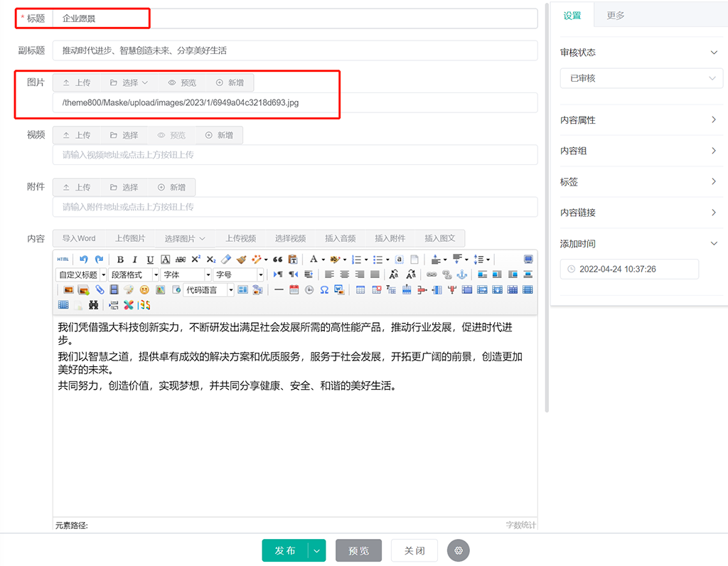Click the blockquote quotation marks icon
This screenshot has width=728, height=566.
coord(278,260)
